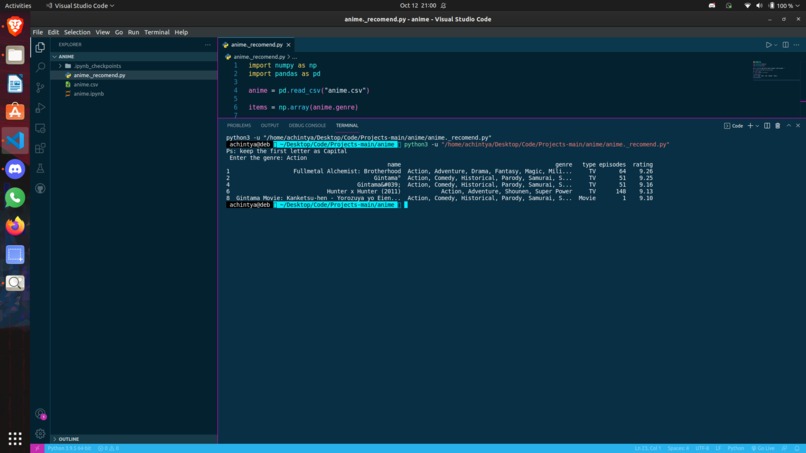Split the editor to the right
Viewport: 806px width, 453px height.
click(x=785, y=45)
